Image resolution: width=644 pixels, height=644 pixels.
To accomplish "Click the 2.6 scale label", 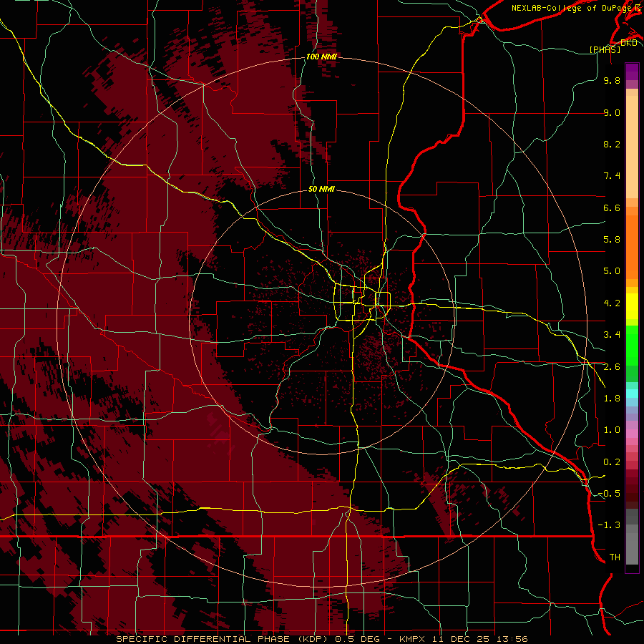I will pyautogui.click(x=612, y=367).
